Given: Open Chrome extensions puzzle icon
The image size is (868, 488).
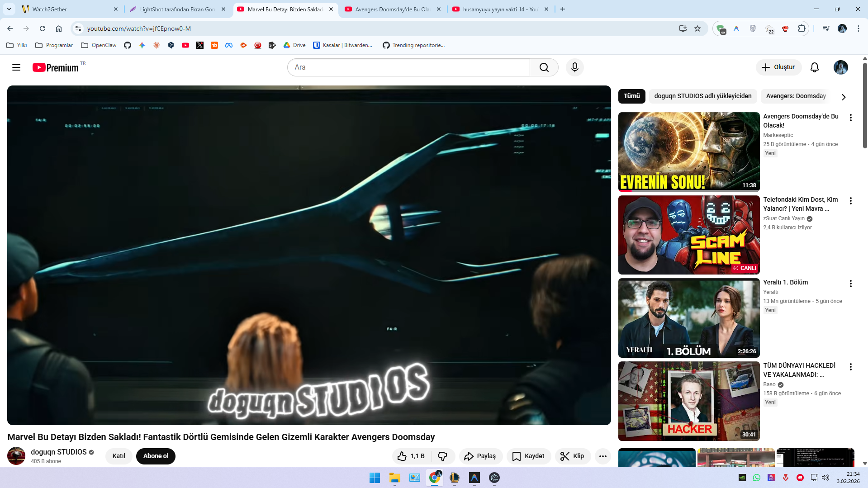Looking at the screenshot, I should (x=802, y=28).
